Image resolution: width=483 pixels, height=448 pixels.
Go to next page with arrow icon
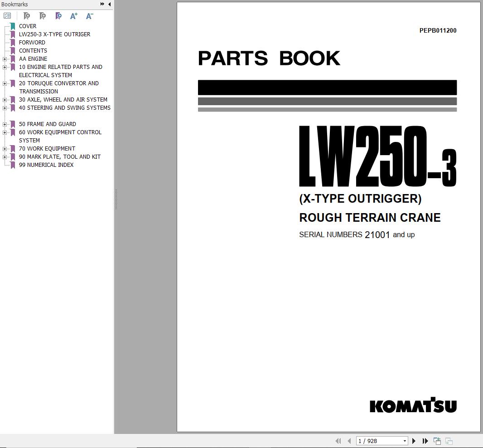point(414,440)
